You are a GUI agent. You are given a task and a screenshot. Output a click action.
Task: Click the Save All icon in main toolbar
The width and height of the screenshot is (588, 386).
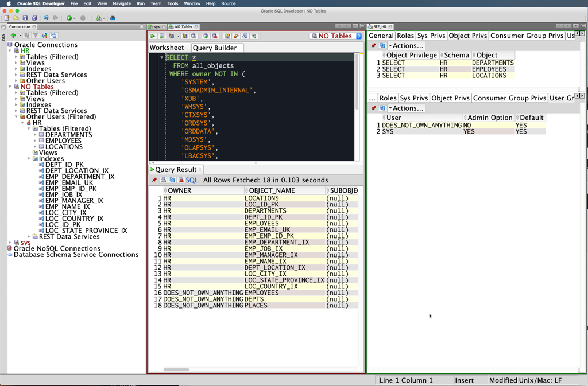pyautogui.click(x=34, y=18)
